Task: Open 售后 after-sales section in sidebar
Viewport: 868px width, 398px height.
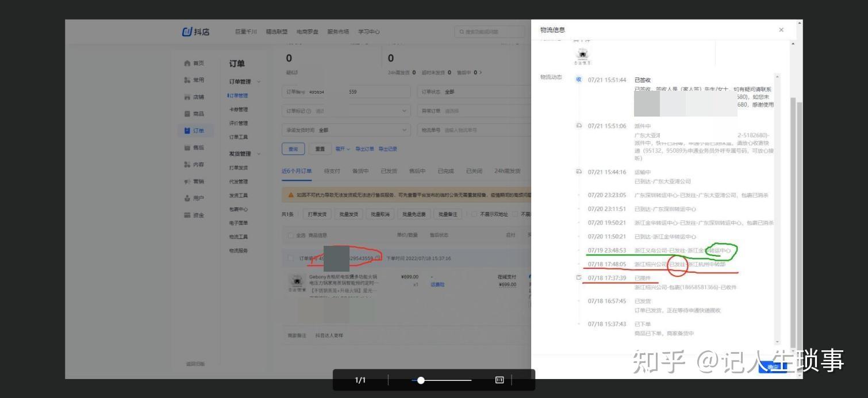Action: tap(194, 148)
